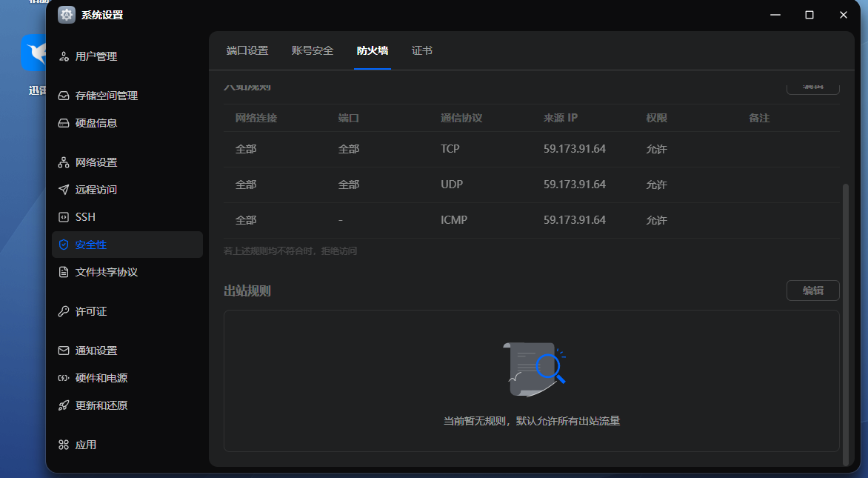Click the User Management (用户管理) person icon

pyautogui.click(x=64, y=56)
